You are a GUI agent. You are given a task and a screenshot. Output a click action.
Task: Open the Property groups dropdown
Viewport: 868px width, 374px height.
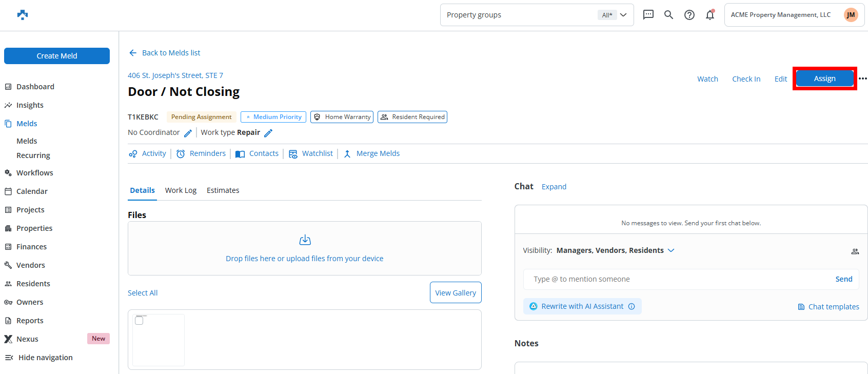pyautogui.click(x=537, y=15)
